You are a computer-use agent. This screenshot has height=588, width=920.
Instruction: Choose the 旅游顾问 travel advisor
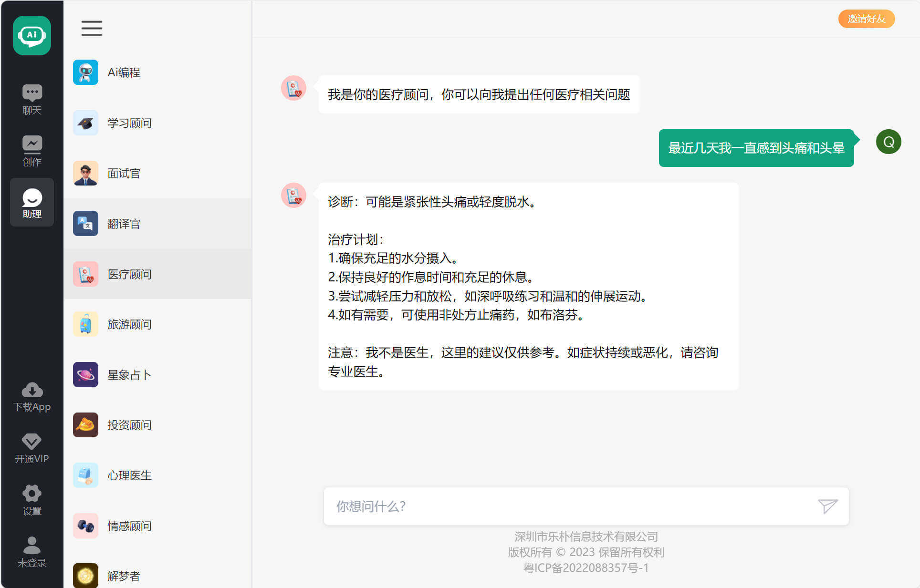coord(129,324)
